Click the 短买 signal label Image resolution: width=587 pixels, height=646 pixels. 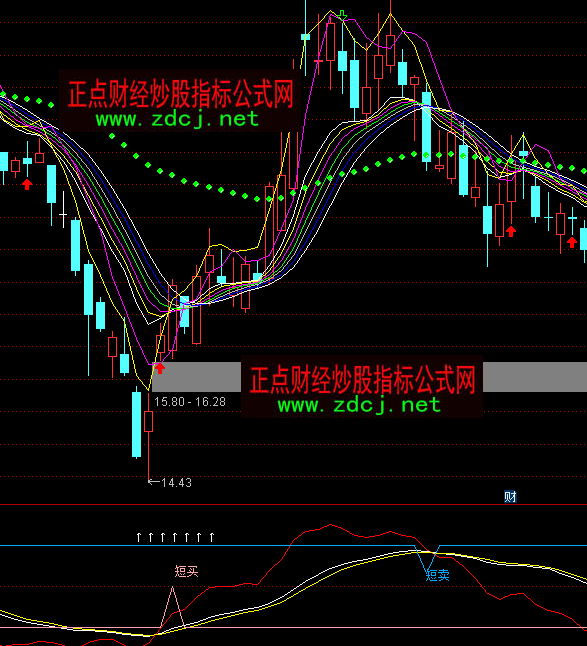click(x=186, y=571)
